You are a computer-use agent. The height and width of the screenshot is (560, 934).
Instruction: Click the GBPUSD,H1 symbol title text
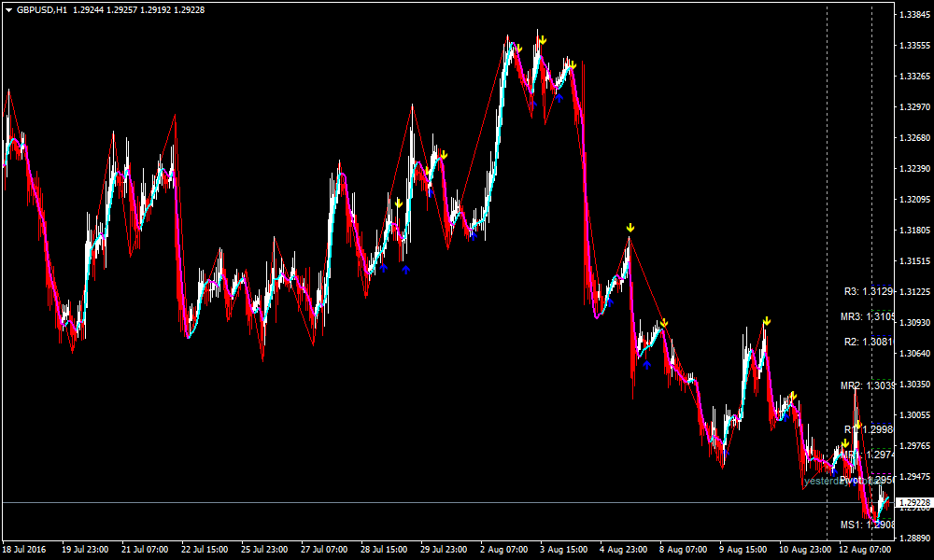(43, 9)
